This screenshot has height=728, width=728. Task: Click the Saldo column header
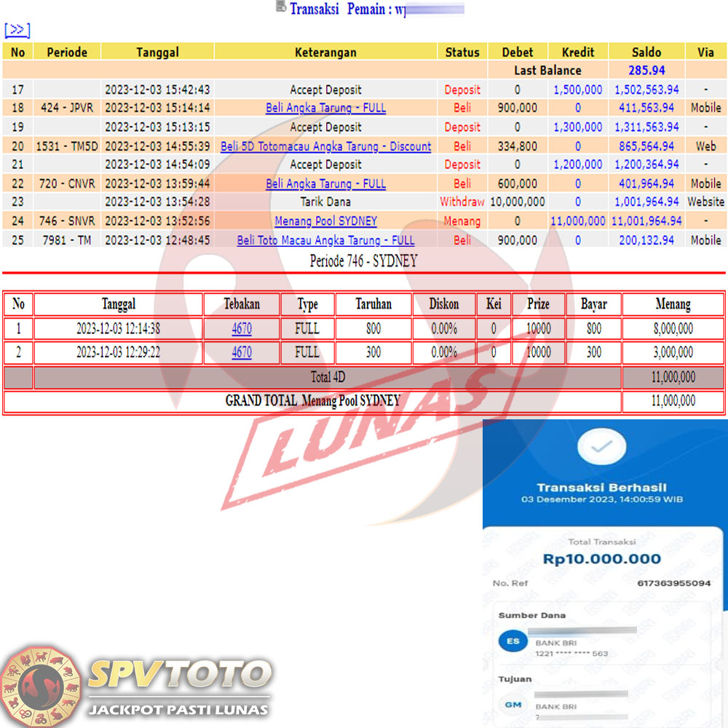coord(646,52)
